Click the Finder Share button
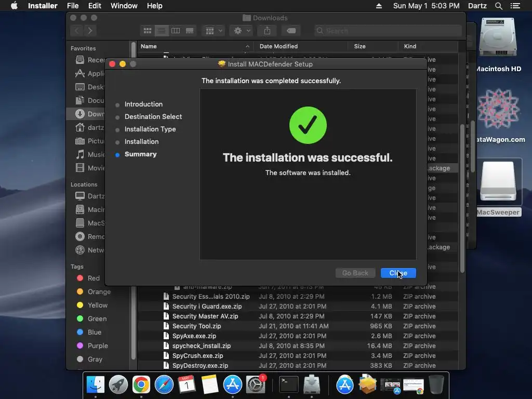The width and height of the screenshot is (532, 399). point(268,31)
